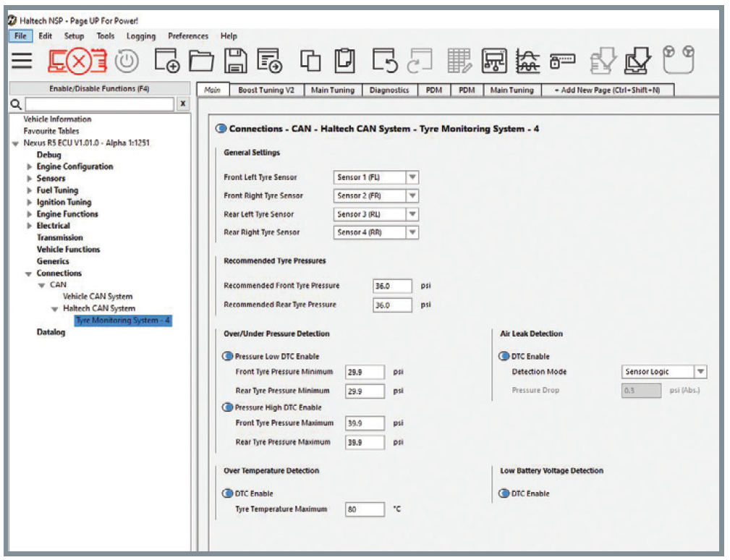Open the File menu
This screenshot has height=560, width=730.
point(20,36)
